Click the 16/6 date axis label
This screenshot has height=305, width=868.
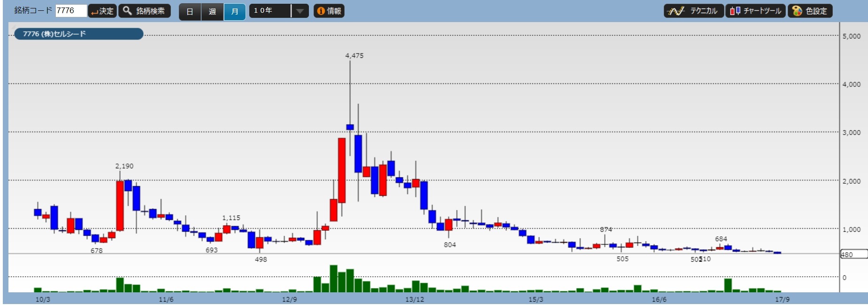click(659, 299)
